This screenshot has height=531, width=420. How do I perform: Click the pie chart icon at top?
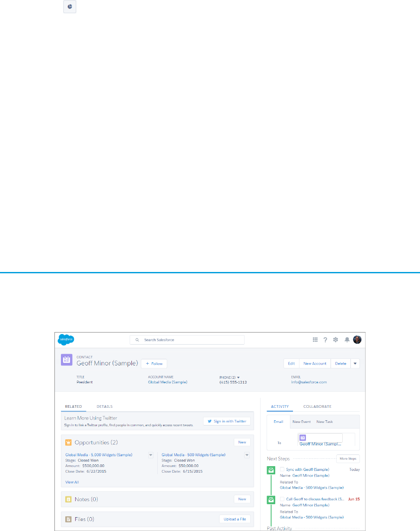[70, 7]
